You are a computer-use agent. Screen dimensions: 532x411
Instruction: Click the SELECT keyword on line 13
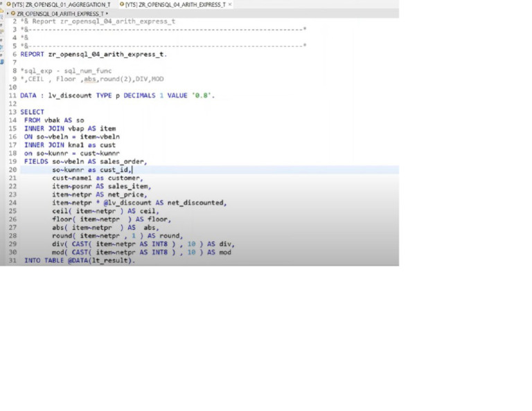pos(33,112)
